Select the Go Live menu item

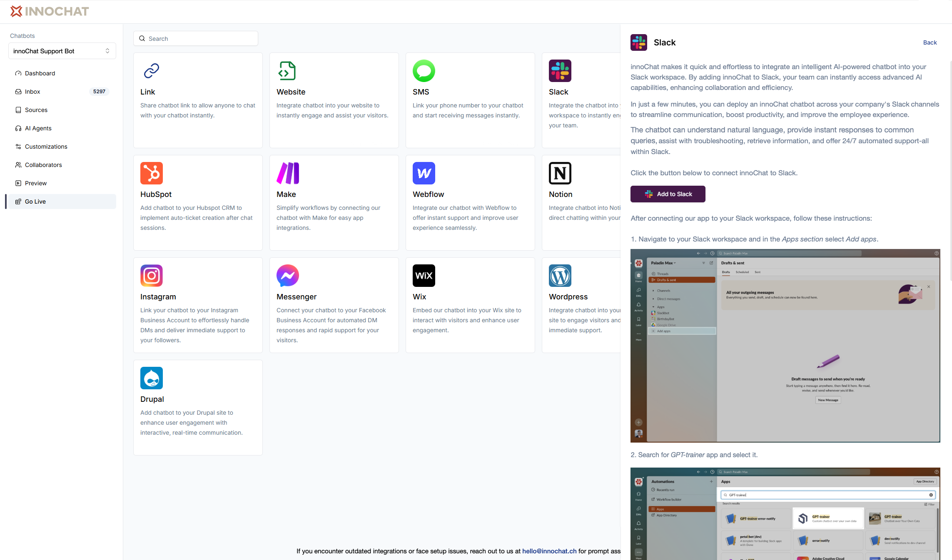point(35,202)
